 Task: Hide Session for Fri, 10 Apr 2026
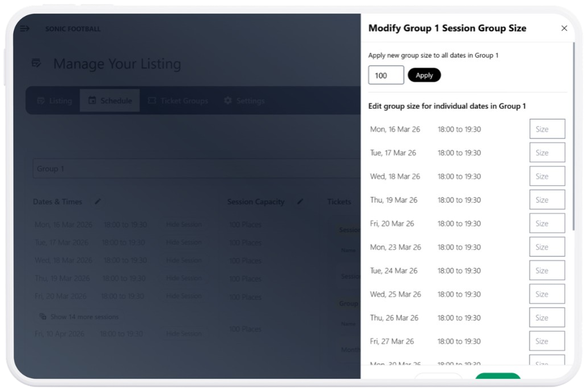[184, 333]
